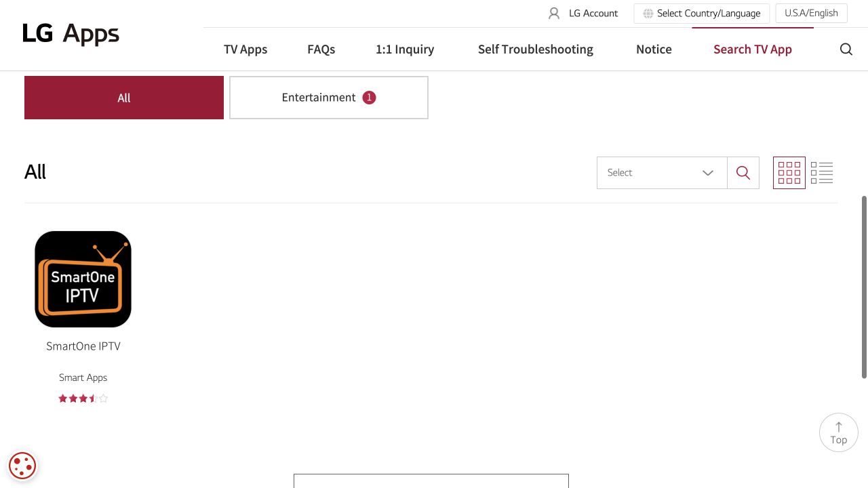This screenshot has width=868, height=488.
Task: Open the LG Apps logo home link
Action: tap(71, 34)
